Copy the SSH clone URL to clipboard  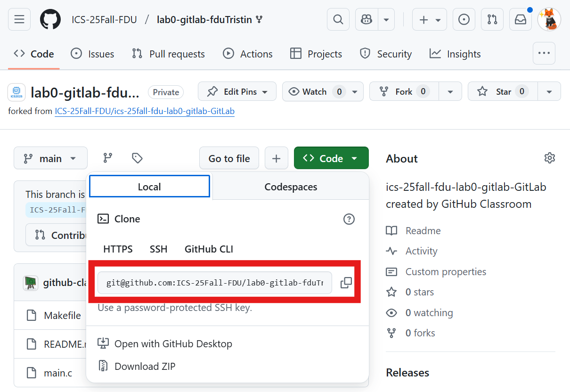[x=346, y=283]
